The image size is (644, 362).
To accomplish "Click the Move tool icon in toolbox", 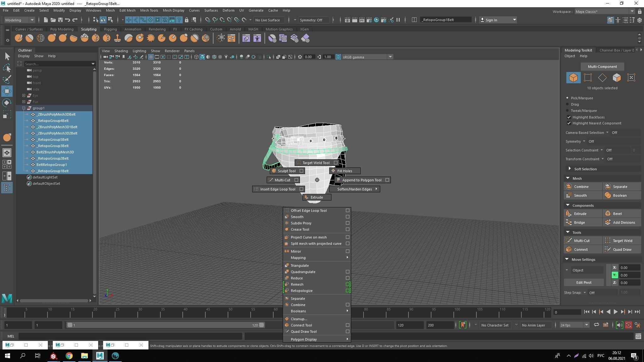I will (7, 91).
